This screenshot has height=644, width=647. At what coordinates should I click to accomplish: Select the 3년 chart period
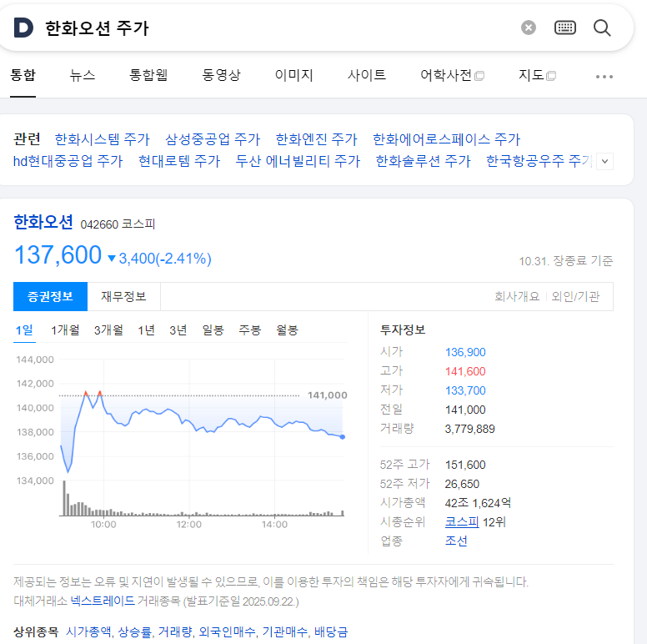tap(178, 330)
